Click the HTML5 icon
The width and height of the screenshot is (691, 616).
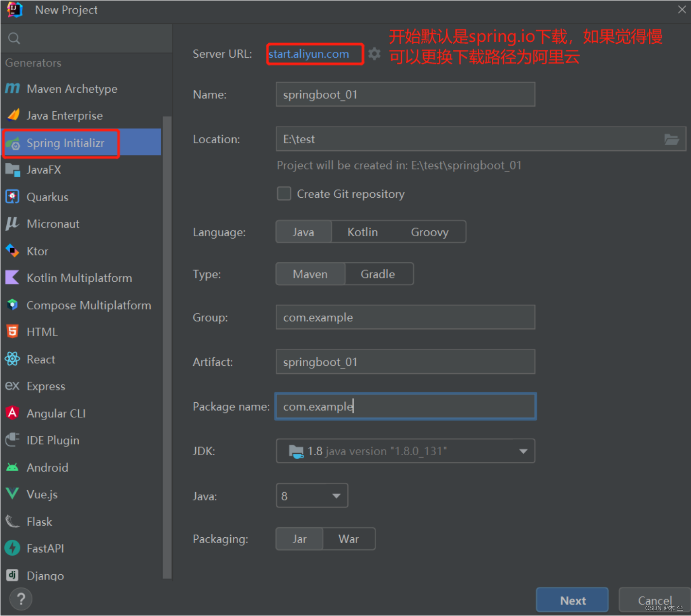coord(12,332)
